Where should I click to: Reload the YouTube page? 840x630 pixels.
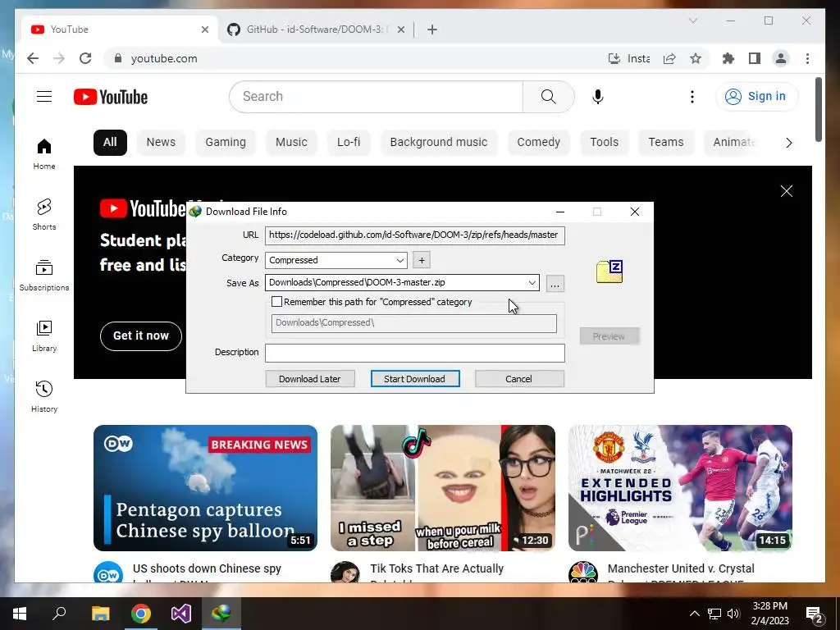tap(85, 58)
